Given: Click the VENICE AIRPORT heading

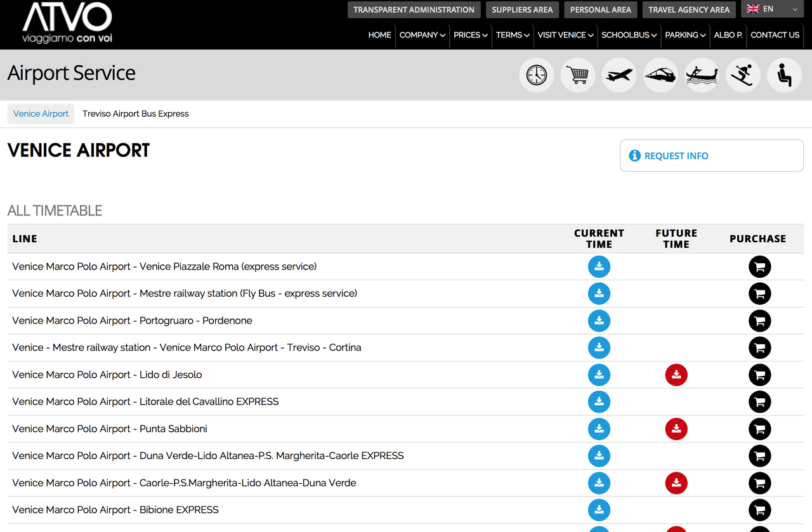Looking at the screenshot, I should (79, 150).
